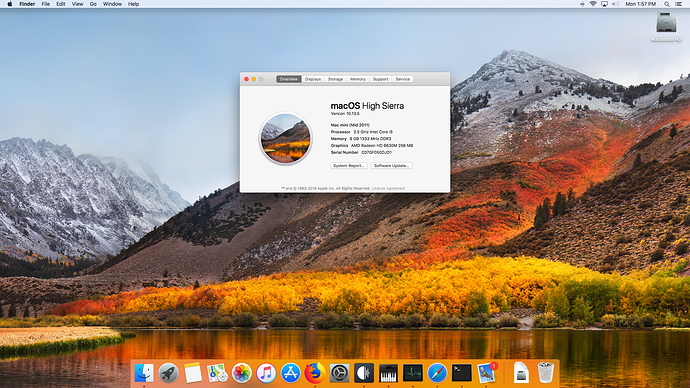Launch Firefox from the dock
690x388 pixels.
315,373
